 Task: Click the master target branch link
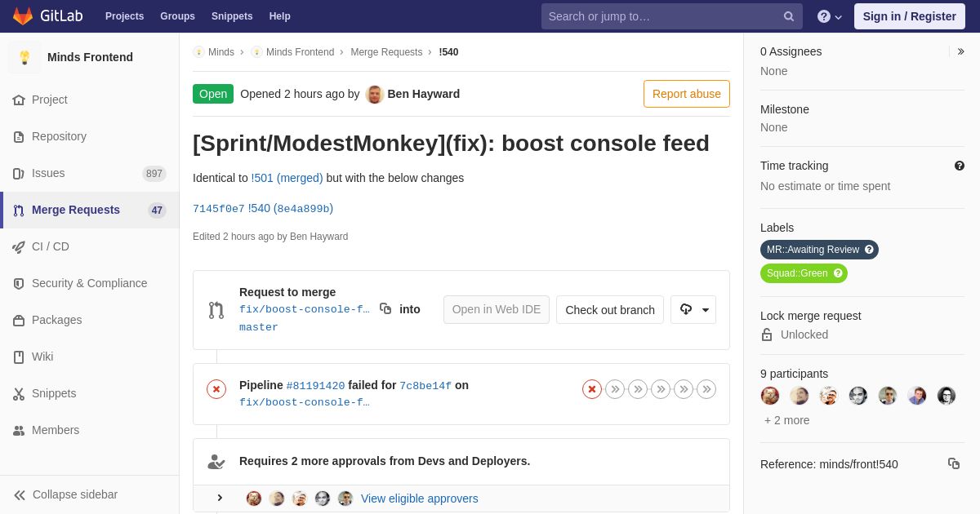(259, 327)
